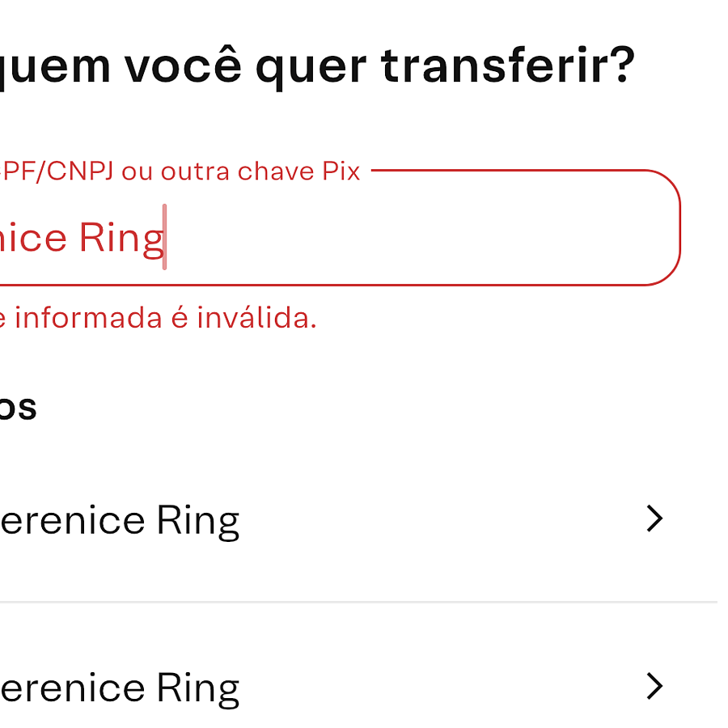Focus the Pix key input field
The height and width of the screenshot is (728, 728).
340,228
